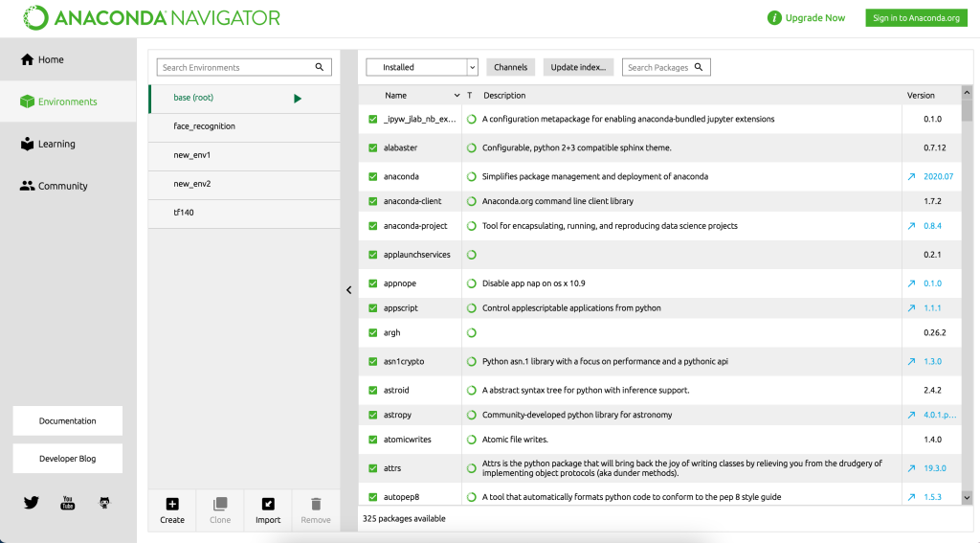Uncheck the alabaster package checkbox

click(373, 148)
